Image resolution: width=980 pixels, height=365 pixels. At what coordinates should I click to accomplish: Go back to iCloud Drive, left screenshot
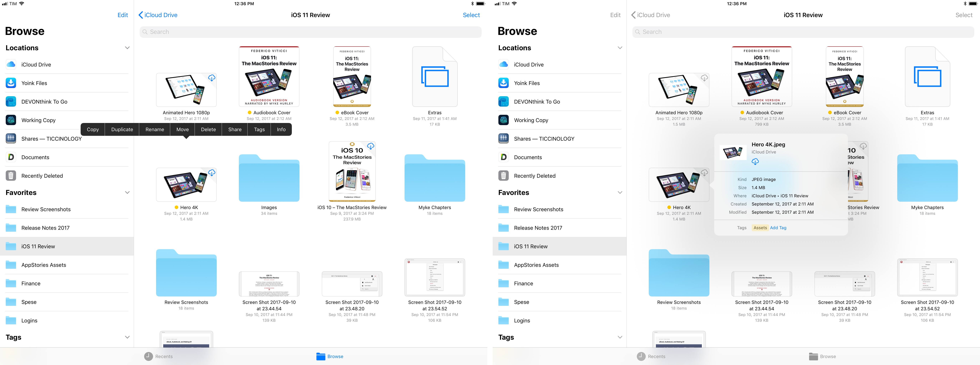coord(158,15)
